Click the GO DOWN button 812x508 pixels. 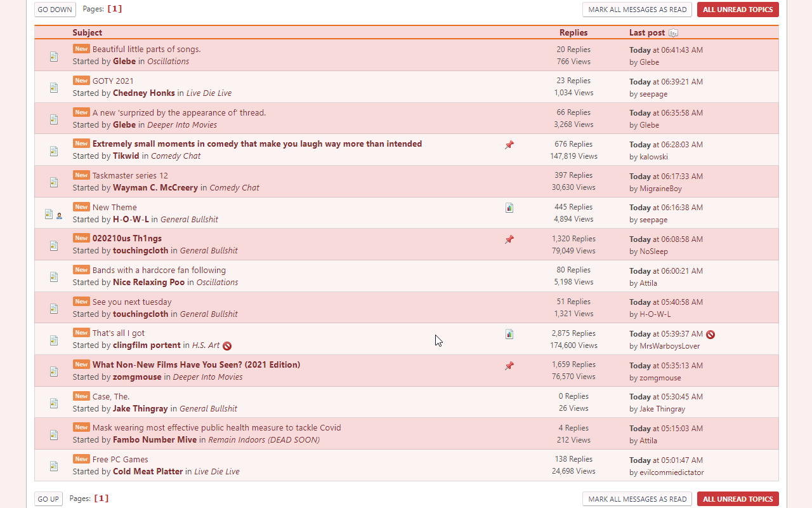[55, 10]
